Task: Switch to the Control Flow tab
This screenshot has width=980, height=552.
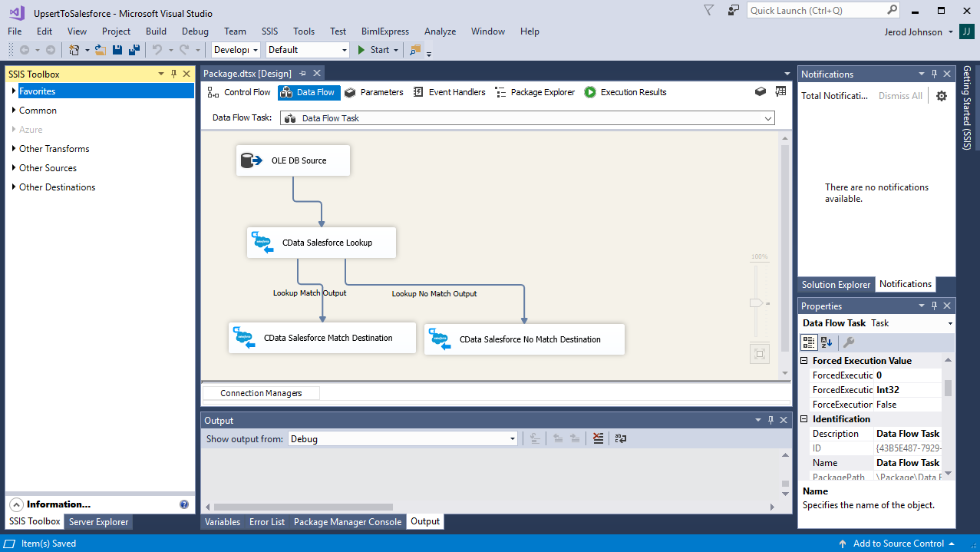Action: pos(239,92)
